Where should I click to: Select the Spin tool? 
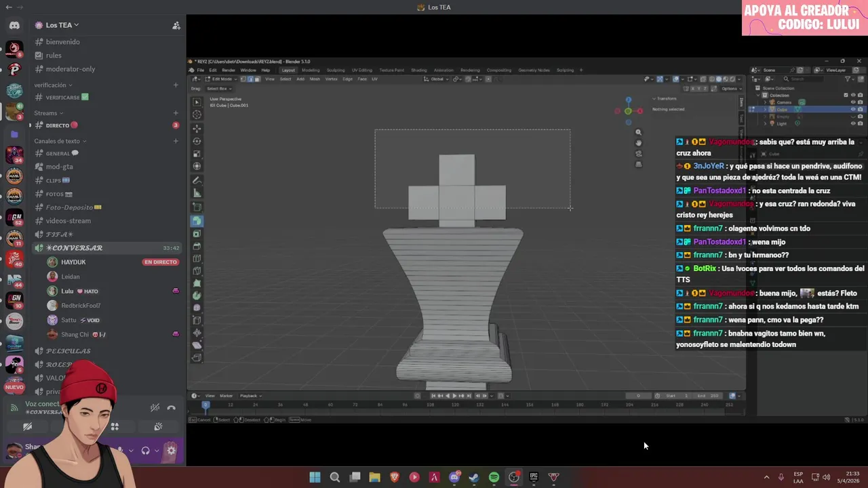[x=197, y=296]
